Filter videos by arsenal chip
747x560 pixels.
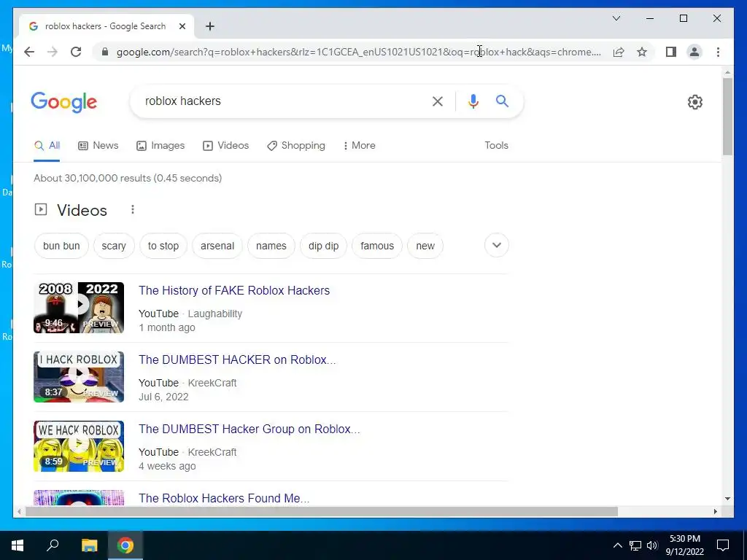[x=217, y=246]
